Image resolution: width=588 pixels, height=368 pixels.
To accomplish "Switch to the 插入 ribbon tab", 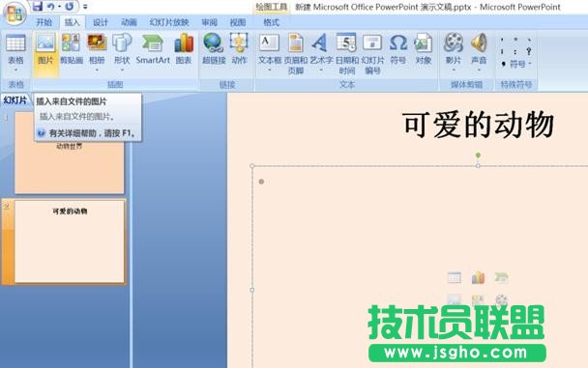I will click(72, 22).
